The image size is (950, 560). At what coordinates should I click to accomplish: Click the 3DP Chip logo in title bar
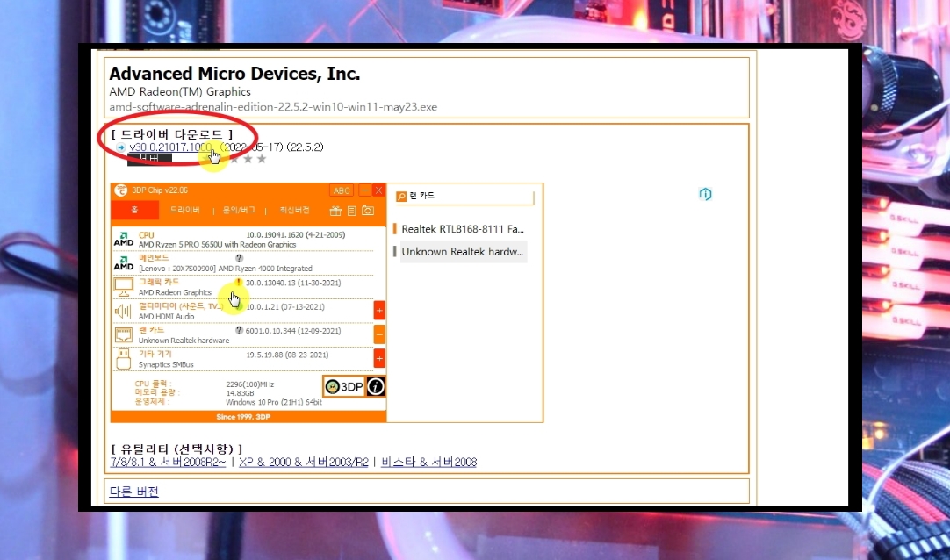121,190
